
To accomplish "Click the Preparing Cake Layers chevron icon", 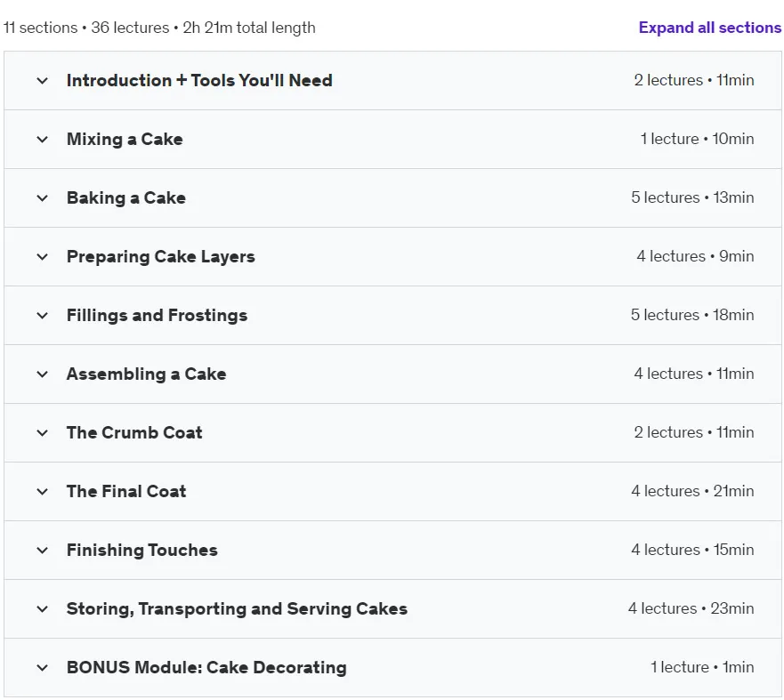I will pyautogui.click(x=43, y=257).
